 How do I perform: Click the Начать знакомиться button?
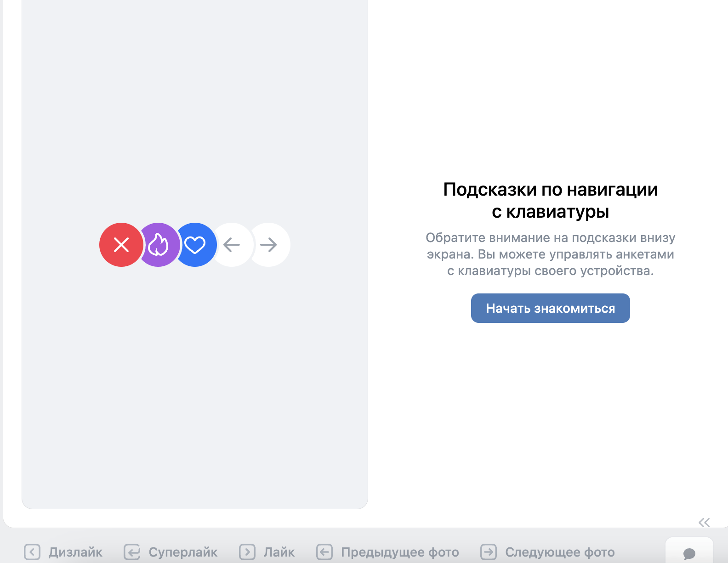[x=550, y=308]
